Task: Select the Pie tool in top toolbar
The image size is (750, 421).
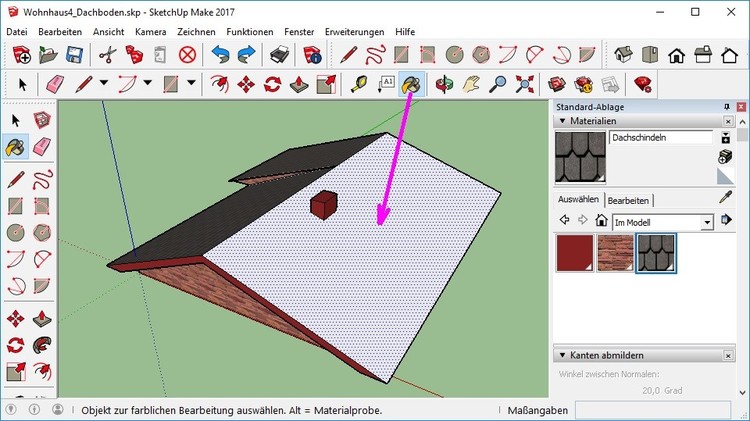Action: (587, 55)
